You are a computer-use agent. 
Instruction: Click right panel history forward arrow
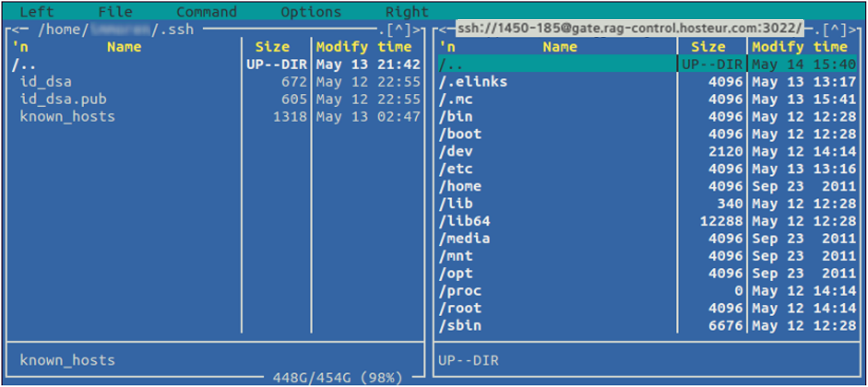click(x=851, y=30)
